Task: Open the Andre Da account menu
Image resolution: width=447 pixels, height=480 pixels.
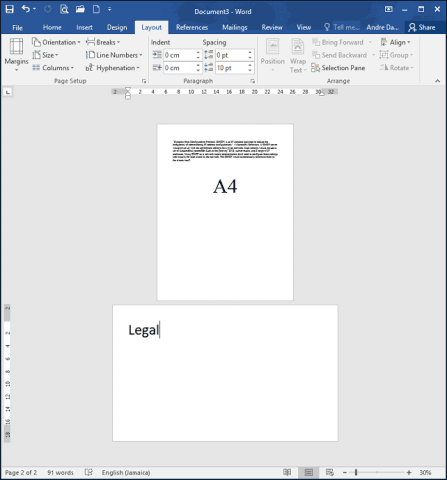Action: [x=382, y=28]
